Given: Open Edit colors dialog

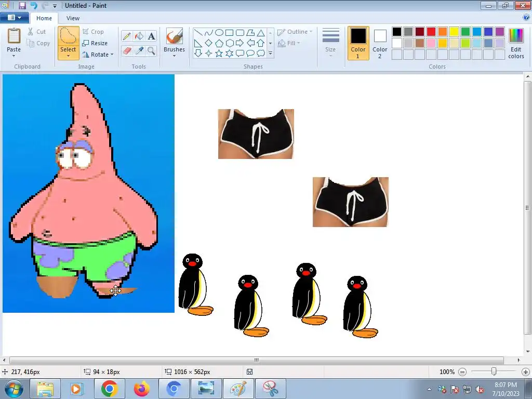Looking at the screenshot, I should pyautogui.click(x=516, y=44).
